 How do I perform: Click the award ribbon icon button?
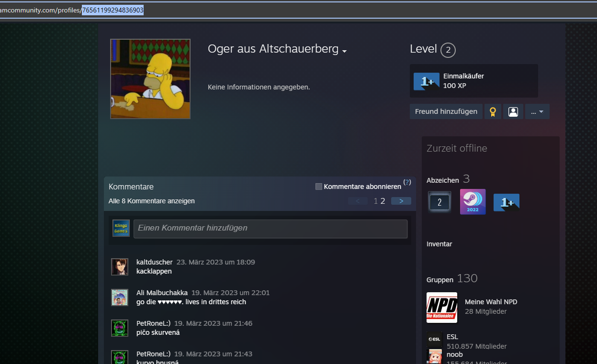coord(492,111)
